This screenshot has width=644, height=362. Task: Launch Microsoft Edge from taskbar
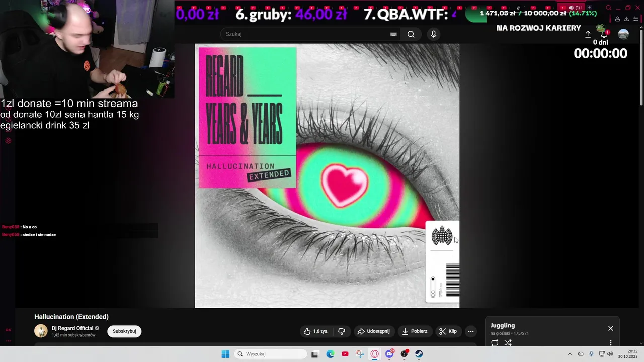pos(330,354)
